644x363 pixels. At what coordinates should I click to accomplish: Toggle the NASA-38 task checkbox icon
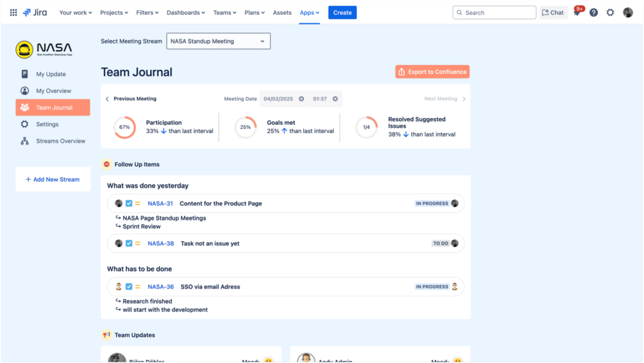point(128,243)
